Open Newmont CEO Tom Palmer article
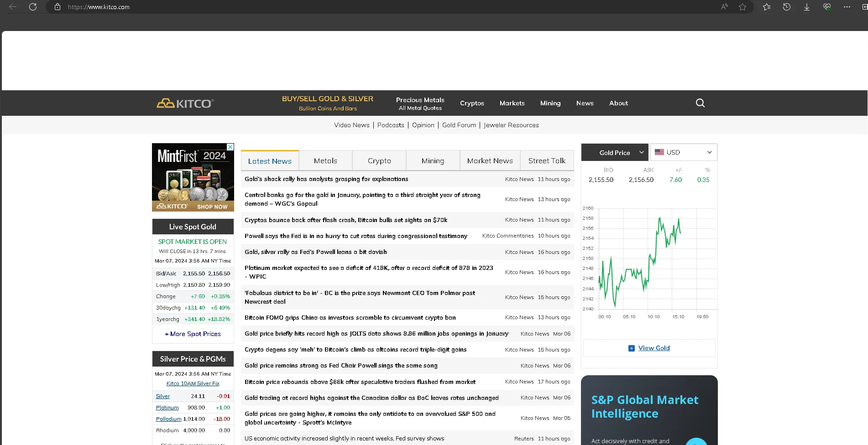 pyautogui.click(x=360, y=297)
